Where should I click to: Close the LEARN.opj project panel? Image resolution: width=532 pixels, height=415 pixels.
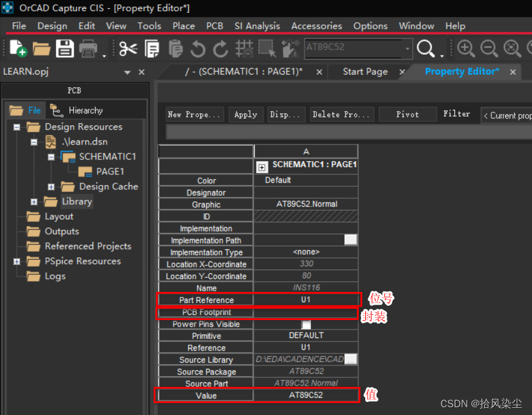[142, 72]
